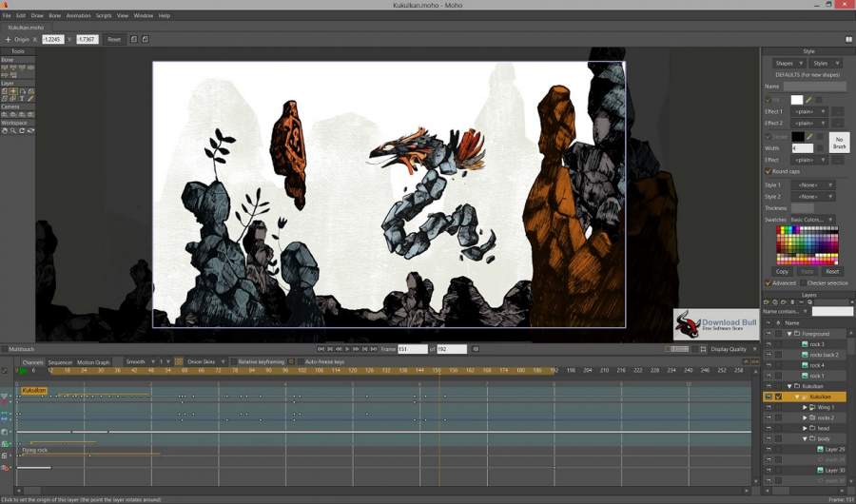Viewport: 856px width, 504px height.
Task: Toggle the Fill checkbox in Style panel
Action: click(x=768, y=100)
